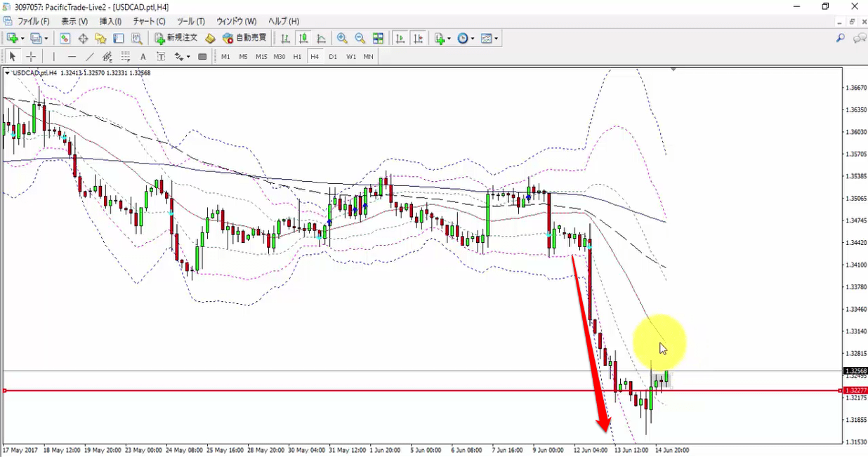
Task: Launch the Strategy Tester icon
Action: (137, 39)
